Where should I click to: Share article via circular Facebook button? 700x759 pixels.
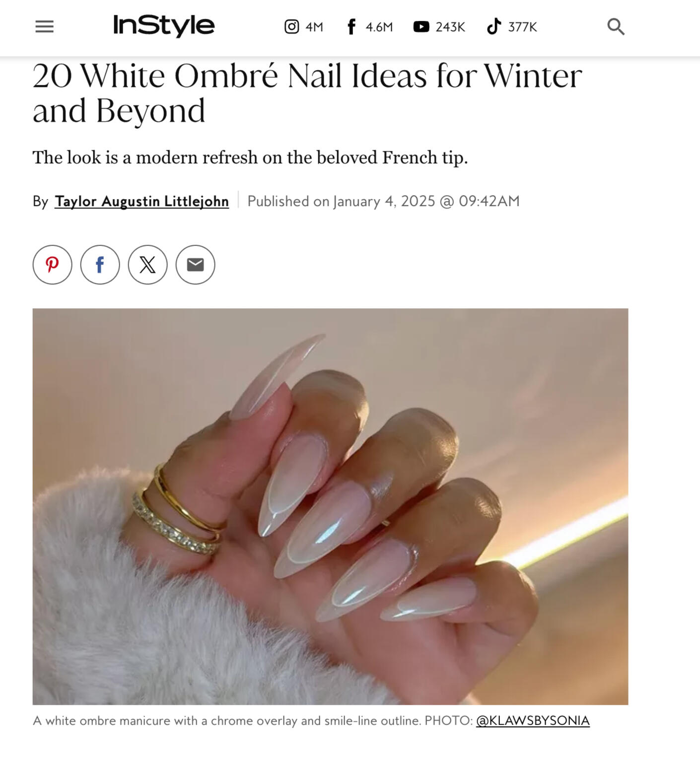point(100,265)
